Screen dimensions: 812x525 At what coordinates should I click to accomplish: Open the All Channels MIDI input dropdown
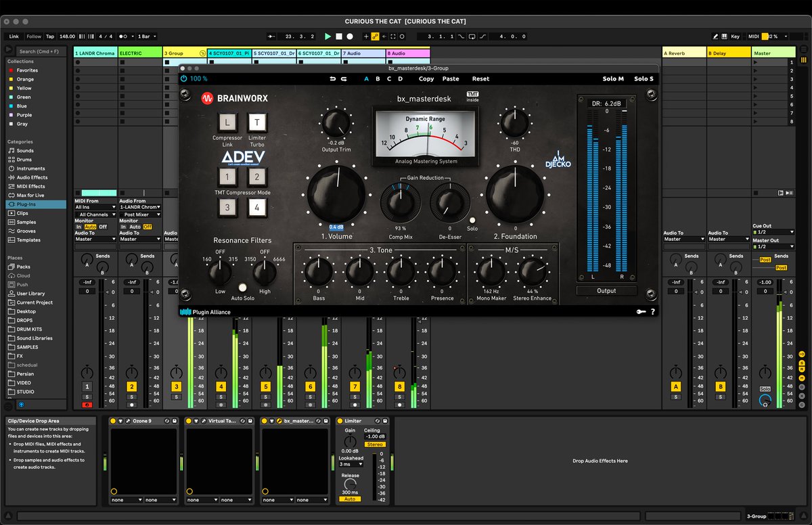pos(94,214)
